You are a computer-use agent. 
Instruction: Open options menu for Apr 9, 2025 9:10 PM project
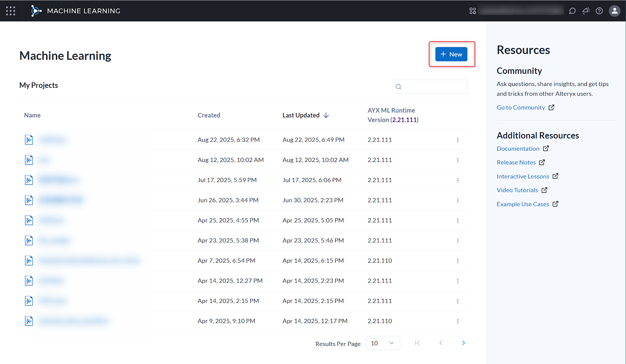point(458,321)
